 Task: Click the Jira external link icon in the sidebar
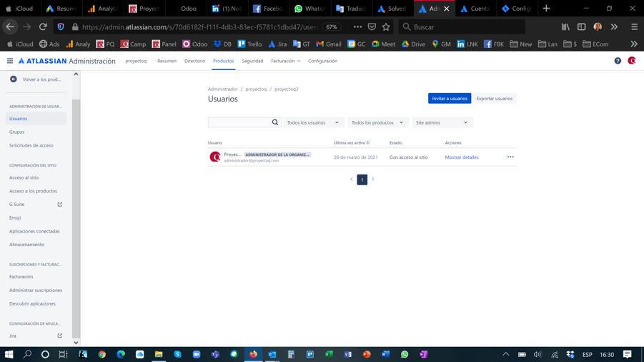pyautogui.click(x=59, y=336)
